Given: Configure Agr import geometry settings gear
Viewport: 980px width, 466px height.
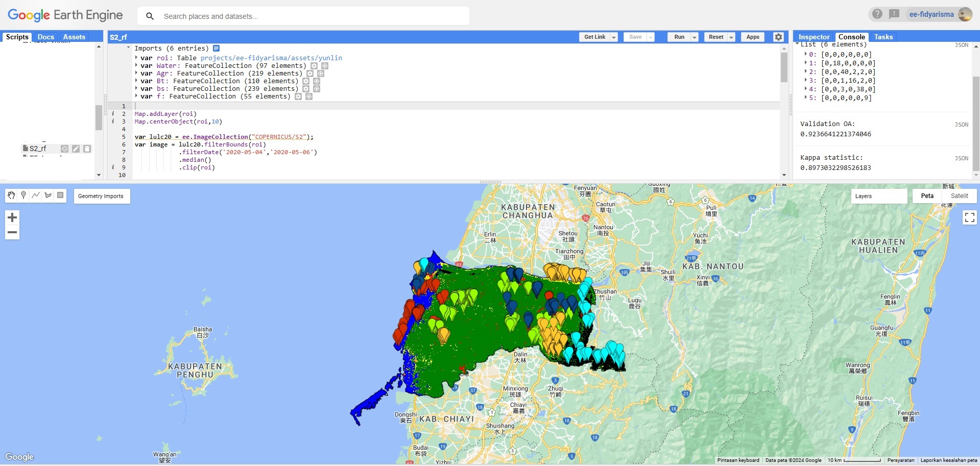Looking at the screenshot, I should pos(310,73).
